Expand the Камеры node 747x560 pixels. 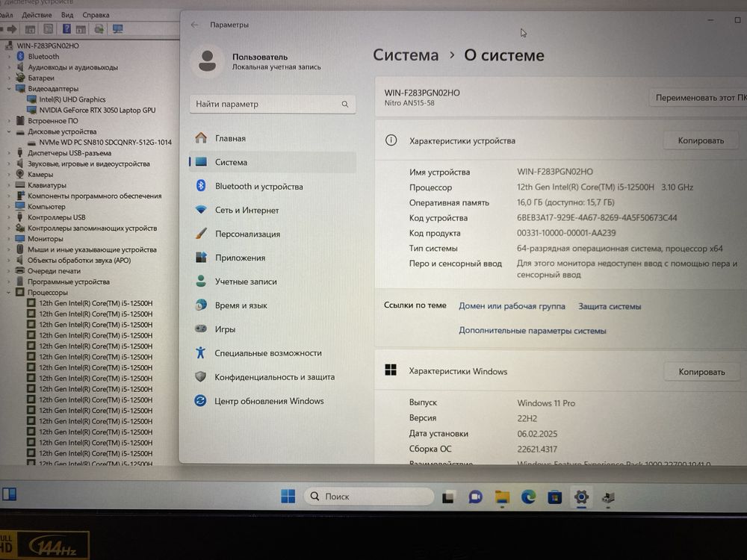pyautogui.click(x=8, y=174)
